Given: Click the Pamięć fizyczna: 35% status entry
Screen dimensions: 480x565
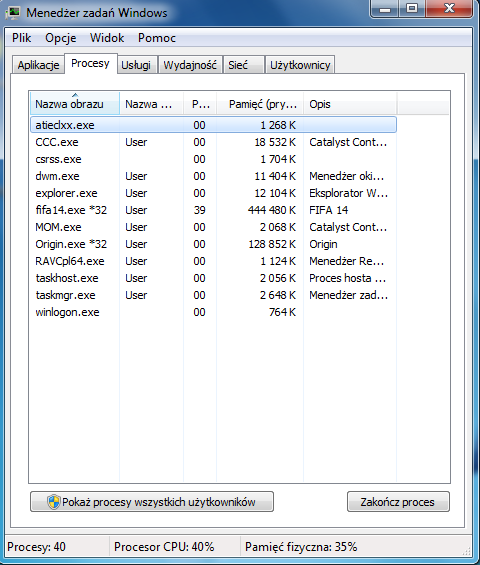Looking at the screenshot, I should tap(301, 547).
